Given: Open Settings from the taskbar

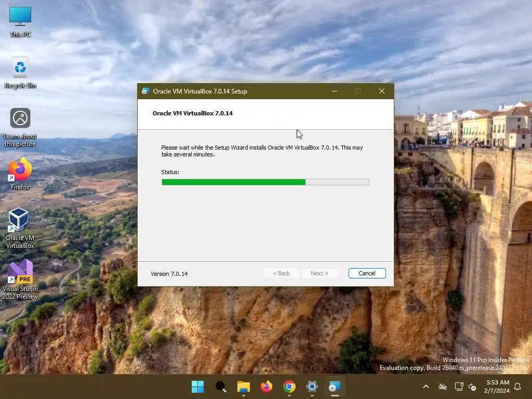Looking at the screenshot, I should [x=312, y=387].
